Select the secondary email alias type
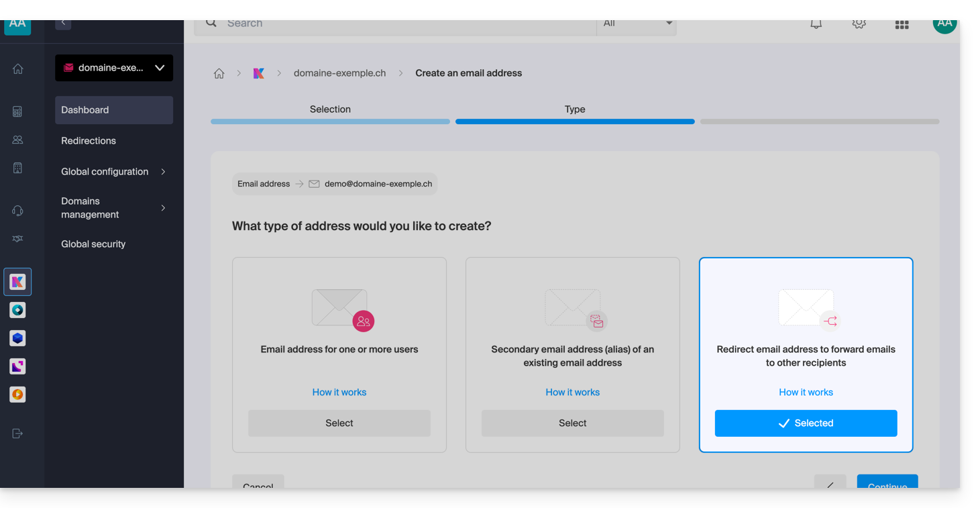The image size is (980, 508). pyautogui.click(x=572, y=423)
